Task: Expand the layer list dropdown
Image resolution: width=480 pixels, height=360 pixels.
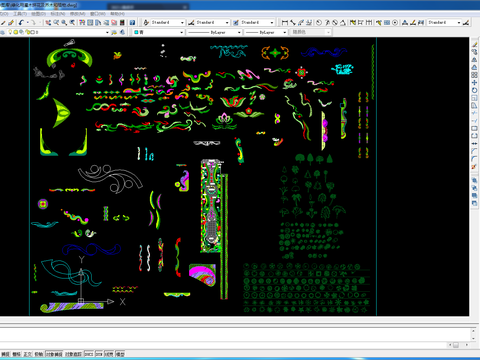Action: (107, 32)
